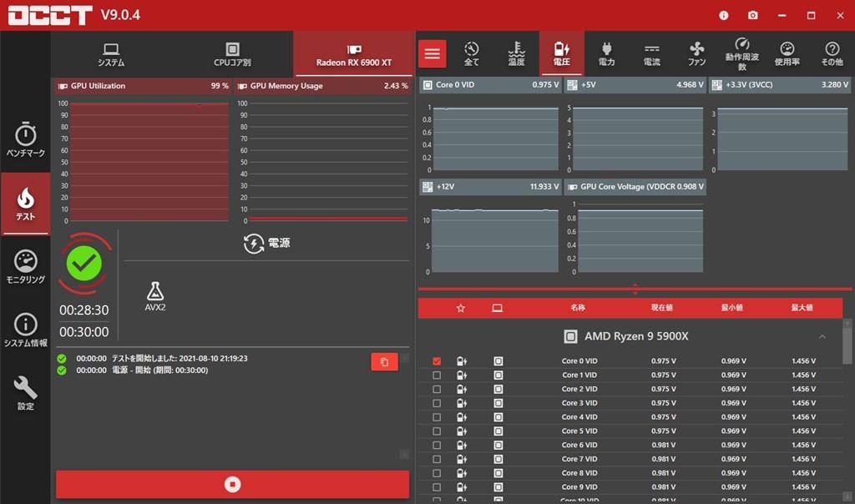Click the screenshot camera icon in title bar
Screen dimensions: 855x504
click(x=752, y=15)
